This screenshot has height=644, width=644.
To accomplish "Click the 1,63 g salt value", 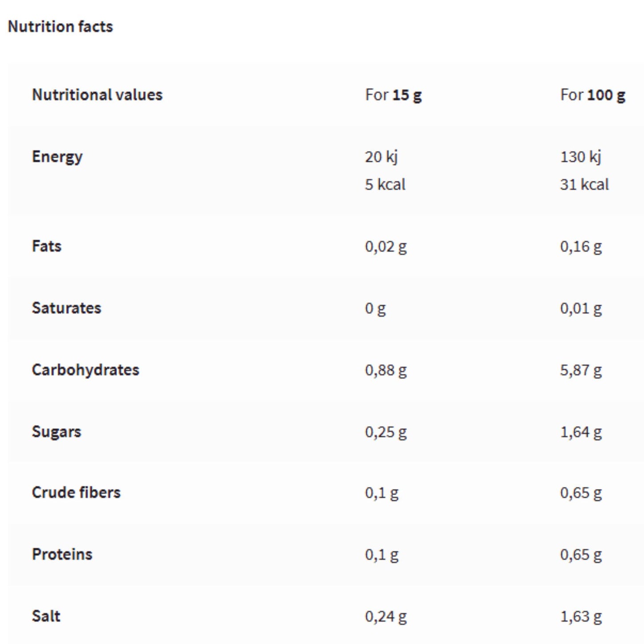I will 581,617.
